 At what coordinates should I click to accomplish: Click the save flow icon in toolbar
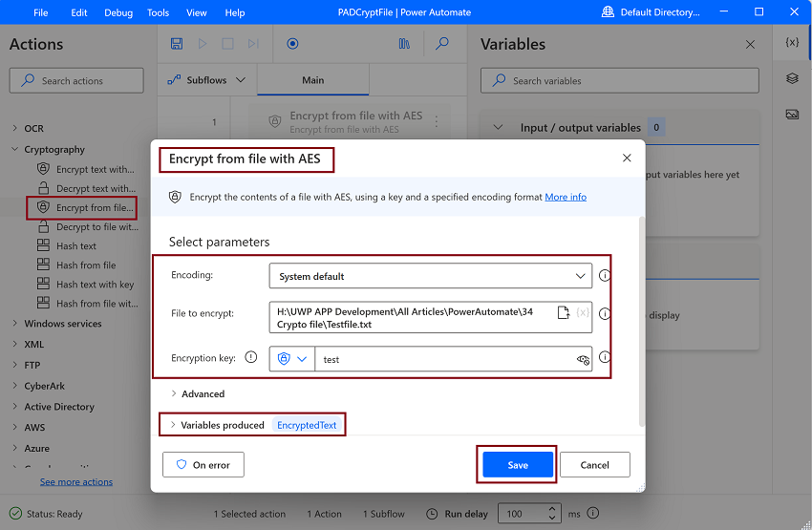coord(177,44)
